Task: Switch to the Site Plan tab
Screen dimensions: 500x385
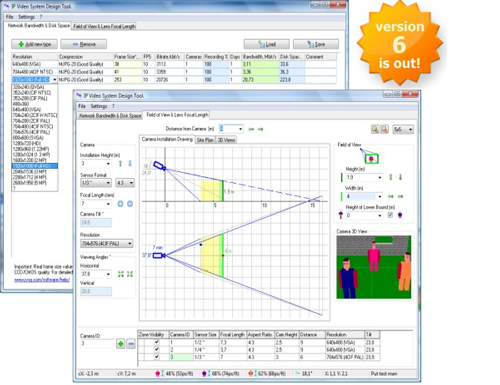Action: (x=205, y=140)
